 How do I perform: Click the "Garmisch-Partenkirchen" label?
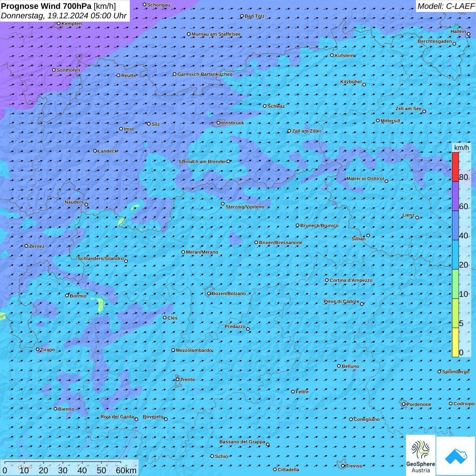(x=205, y=74)
